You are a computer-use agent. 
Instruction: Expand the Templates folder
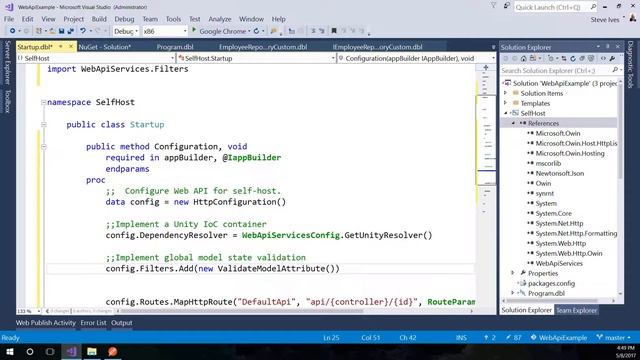tap(506, 103)
